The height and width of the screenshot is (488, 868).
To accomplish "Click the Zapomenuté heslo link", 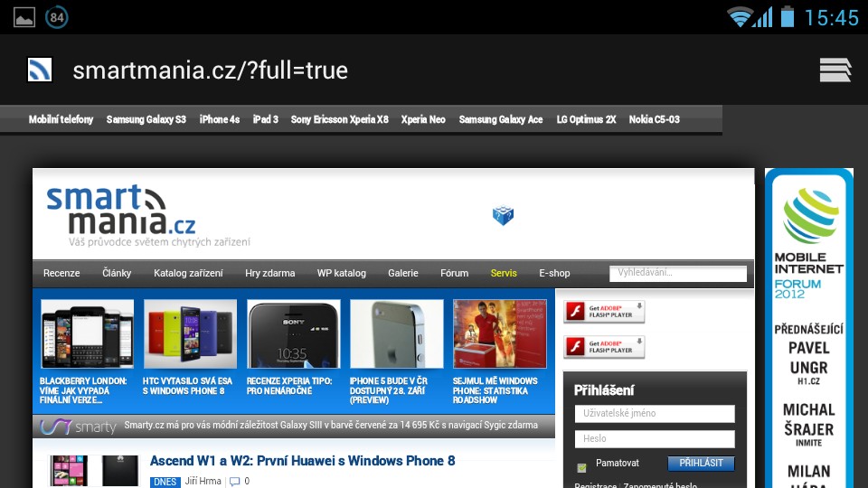I will click(660, 484).
